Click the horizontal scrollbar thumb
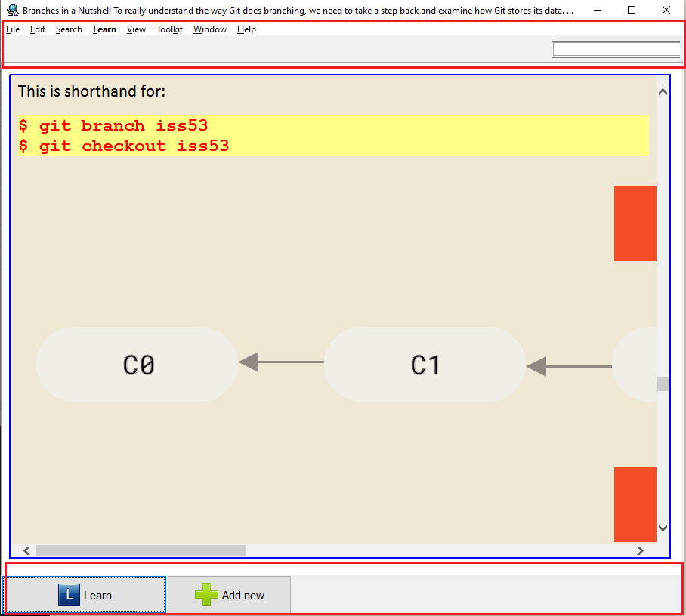Image resolution: width=686 pixels, height=616 pixels. (141, 551)
